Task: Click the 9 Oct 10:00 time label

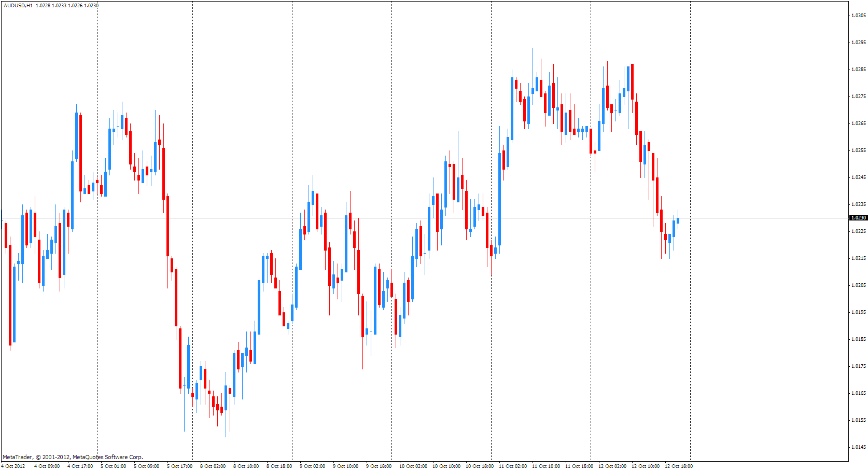Action: [346, 466]
